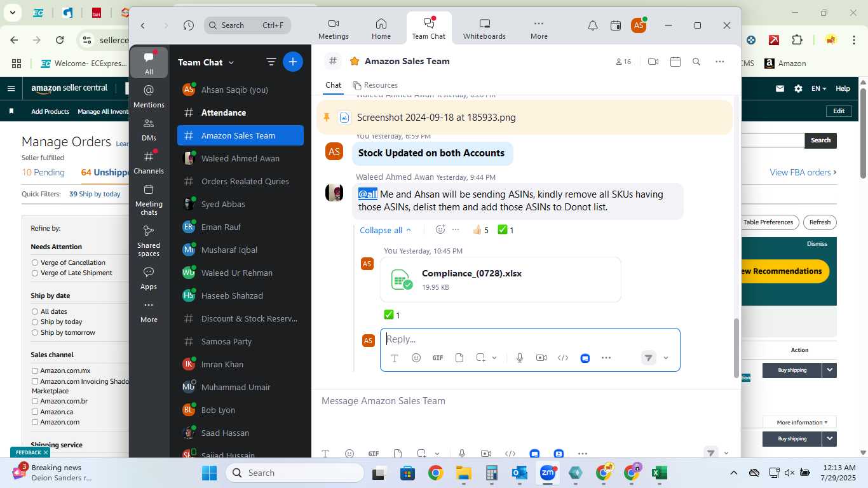Add a reaction to Waleed's @all message
Image resolution: width=868 pixels, height=488 pixels.
coord(440,230)
